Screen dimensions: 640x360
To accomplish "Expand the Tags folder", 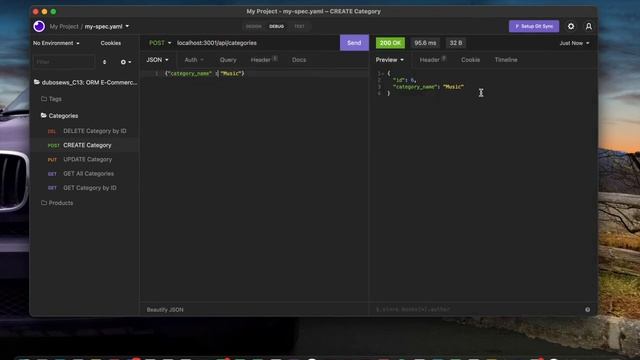I will click(x=85, y=99).
